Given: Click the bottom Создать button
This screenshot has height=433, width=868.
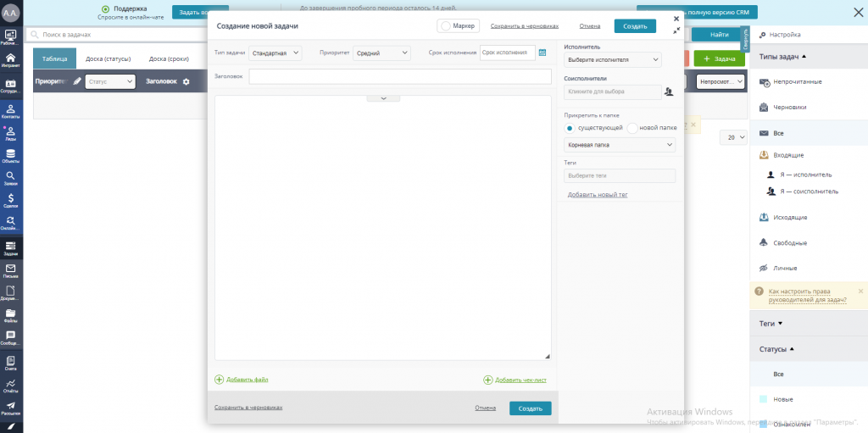Looking at the screenshot, I should pos(530,408).
